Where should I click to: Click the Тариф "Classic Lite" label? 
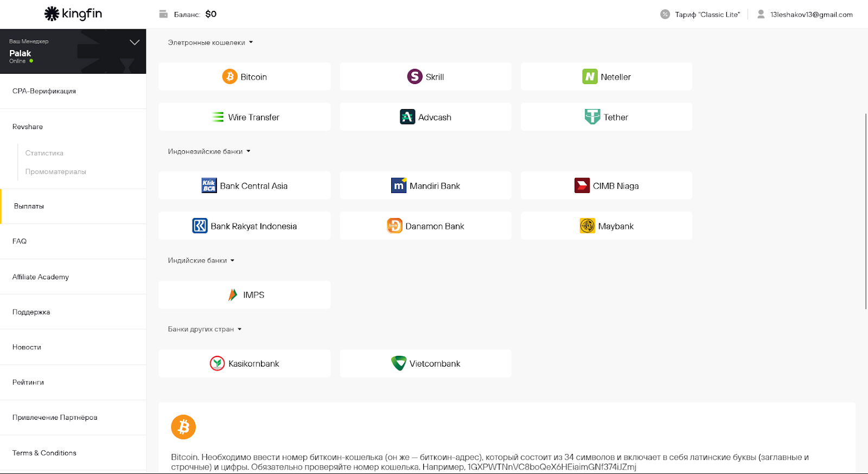point(707,15)
